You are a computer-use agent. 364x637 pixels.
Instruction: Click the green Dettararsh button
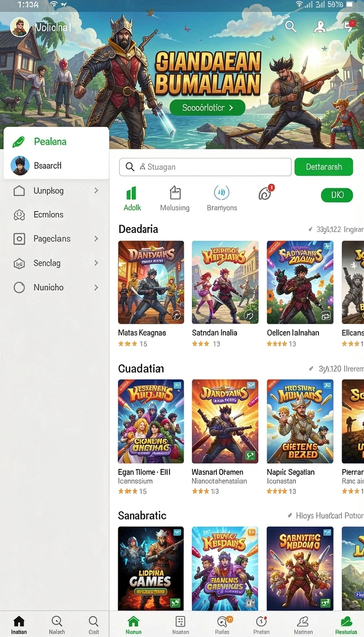click(x=324, y=167)
